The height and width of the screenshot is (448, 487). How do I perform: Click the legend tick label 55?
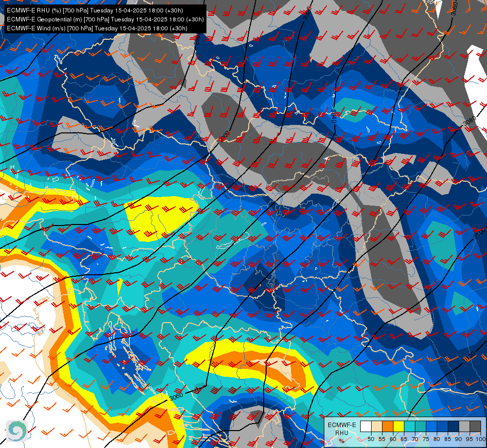(382, 439)
